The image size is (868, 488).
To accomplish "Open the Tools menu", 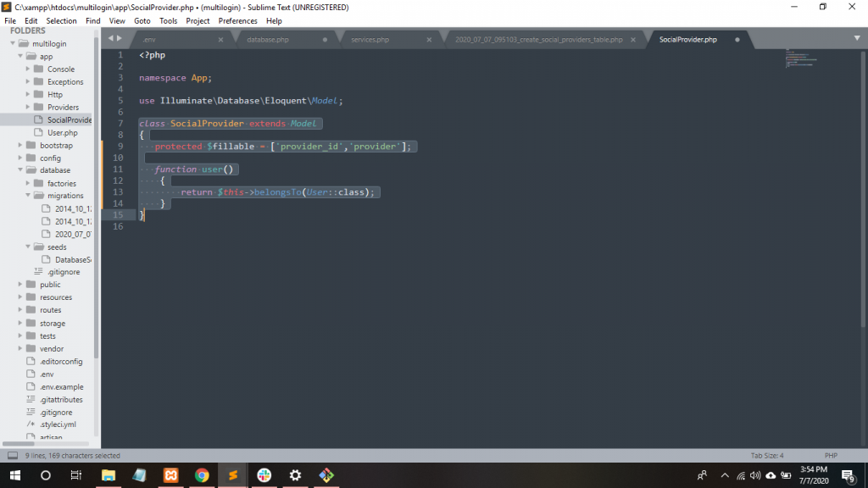I will 169,21.
